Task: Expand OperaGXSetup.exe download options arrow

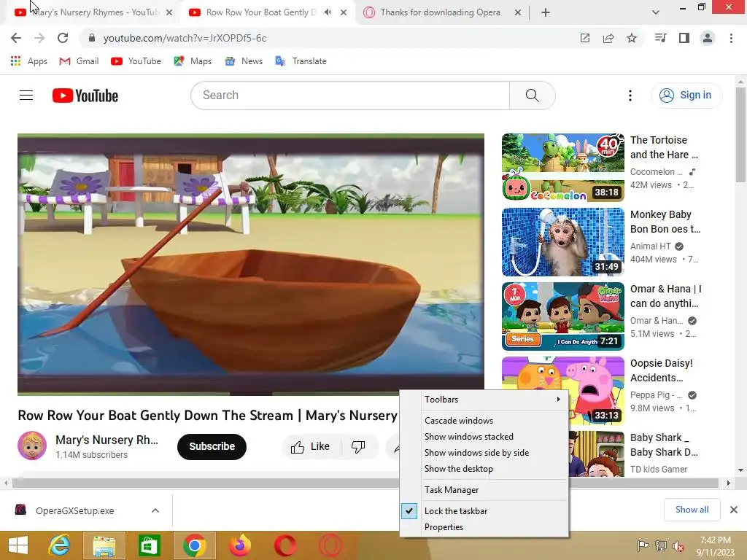Action: pos(155,510)
